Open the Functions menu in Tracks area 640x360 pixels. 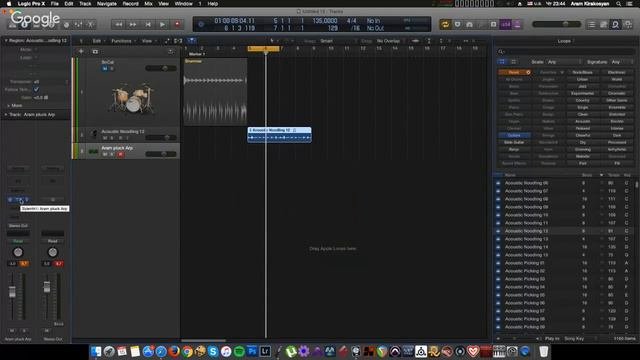click(x=122, y=41)
